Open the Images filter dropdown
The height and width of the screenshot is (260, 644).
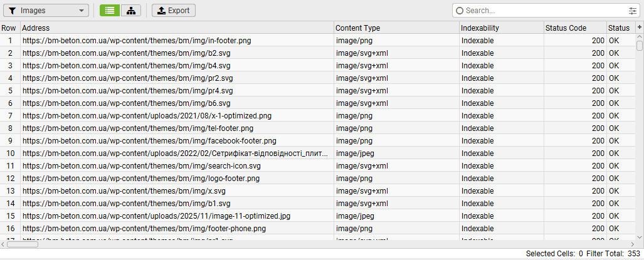point(46,11)
